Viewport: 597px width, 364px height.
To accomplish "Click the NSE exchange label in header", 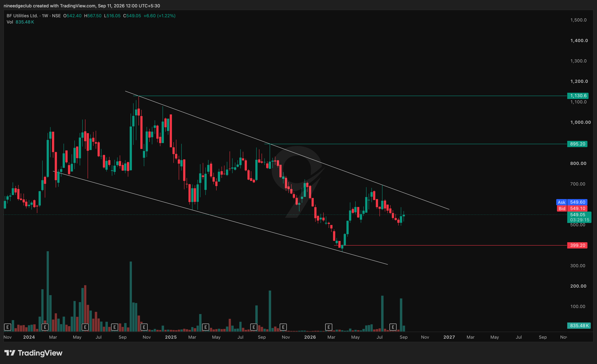I will 56,16.
